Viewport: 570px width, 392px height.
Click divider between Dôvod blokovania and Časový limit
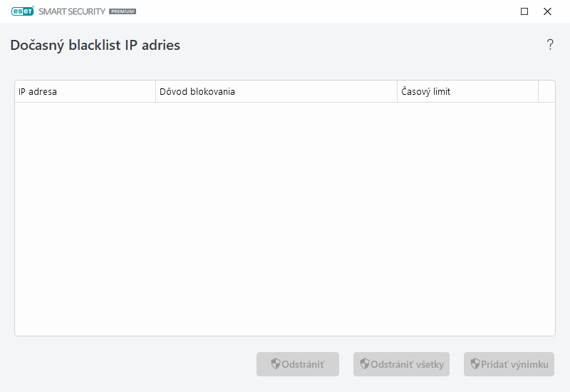coord(397,92)
